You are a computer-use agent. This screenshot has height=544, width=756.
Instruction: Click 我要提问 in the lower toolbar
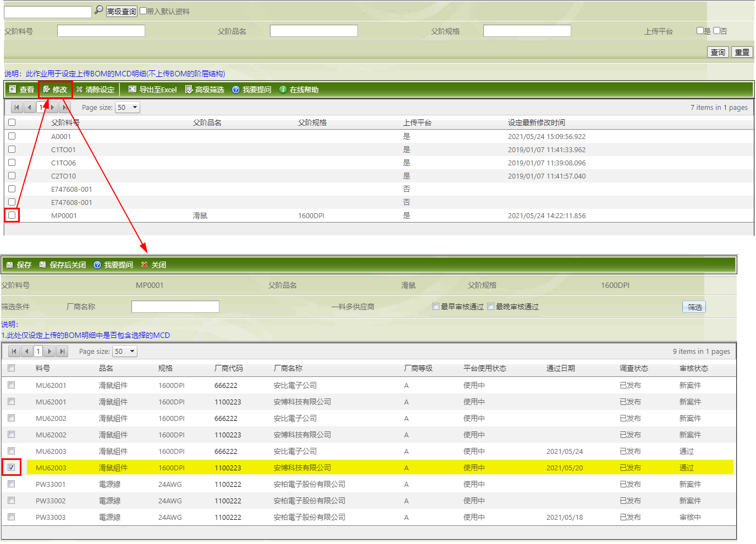point(113,265)
